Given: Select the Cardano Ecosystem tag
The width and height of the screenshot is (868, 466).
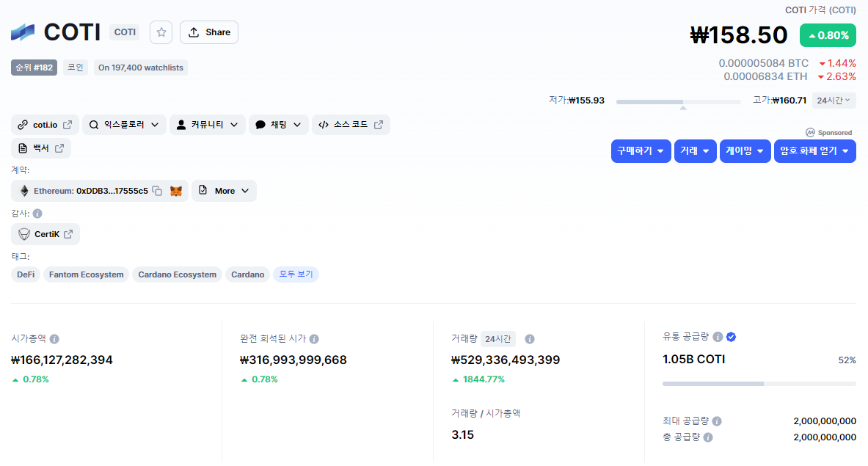Looking at the screenshot, I should (x=177, y=274).
